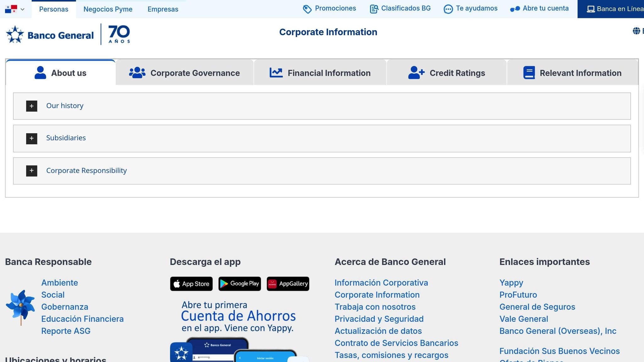Open the country flag dropdown
Screen dimensions: 644x362
(15, 9)
